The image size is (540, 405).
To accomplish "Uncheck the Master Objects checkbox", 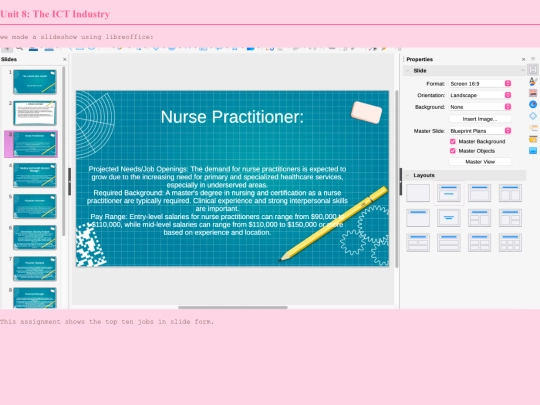I will (453, 151).
